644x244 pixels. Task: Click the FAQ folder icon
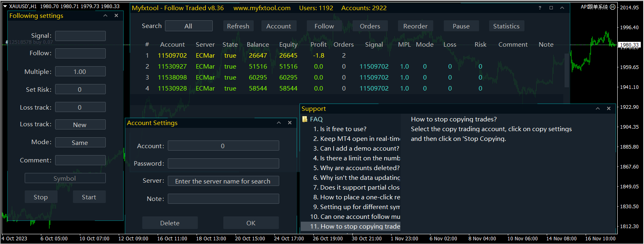coord(305,119)
